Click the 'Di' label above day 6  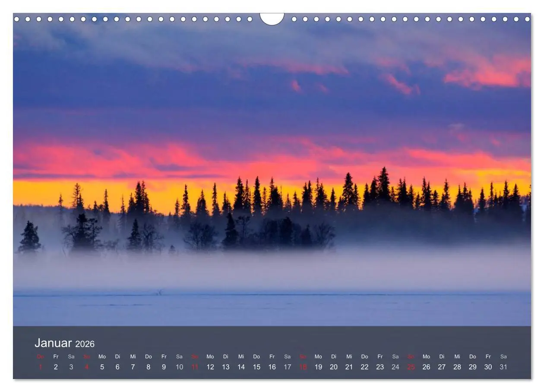pyautogui.click(x=117, y=357)
